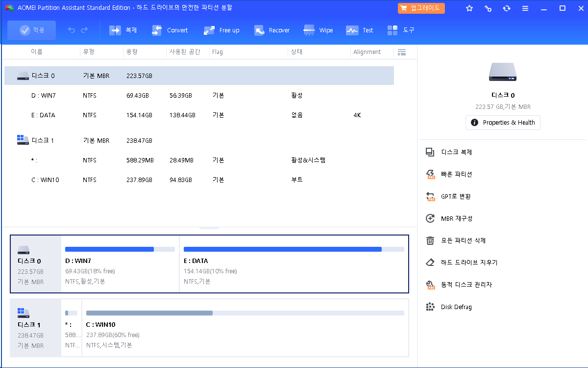Select the * : 588.29MB partition row
Image resolution: width=588 pixels, height=368 pixels.
click(x=199, y=160)
